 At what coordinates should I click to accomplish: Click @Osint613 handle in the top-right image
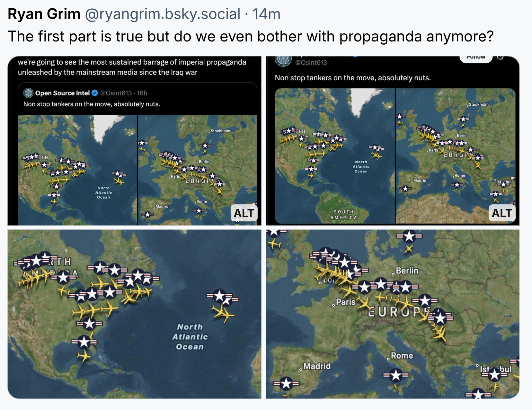pos(311,63)
